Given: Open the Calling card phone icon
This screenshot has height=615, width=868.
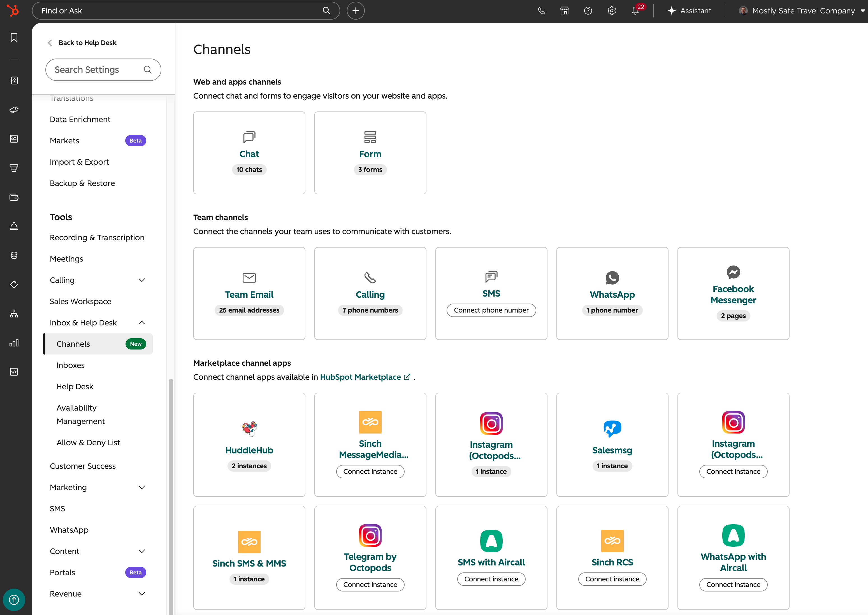Looking at the screenshot, I should 370,278.
